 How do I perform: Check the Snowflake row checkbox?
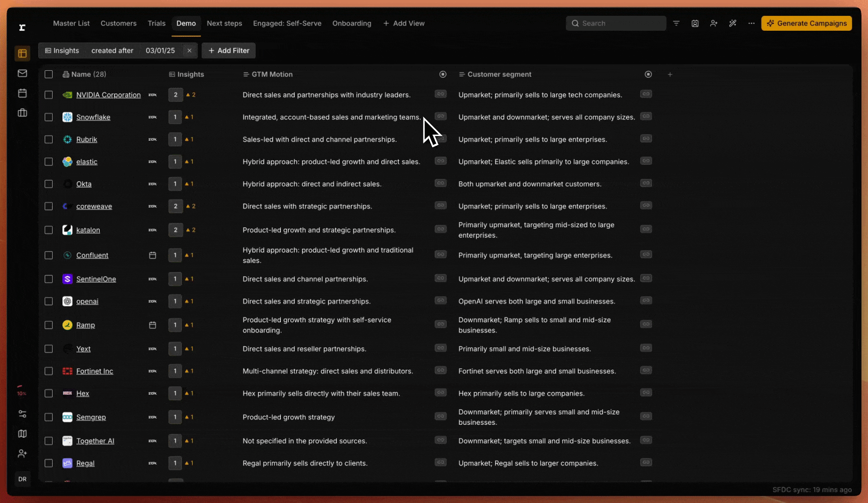[48, 117]
